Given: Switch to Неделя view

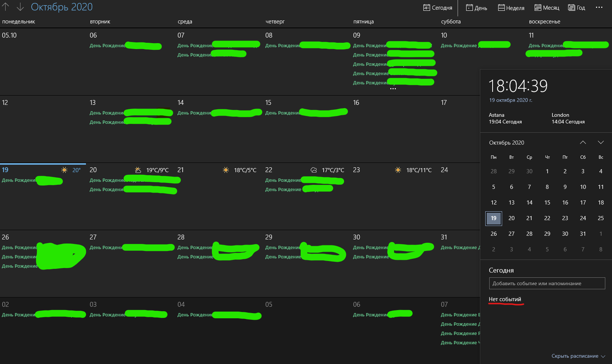Looking at the screenshot, I should [x=511, y=8].
